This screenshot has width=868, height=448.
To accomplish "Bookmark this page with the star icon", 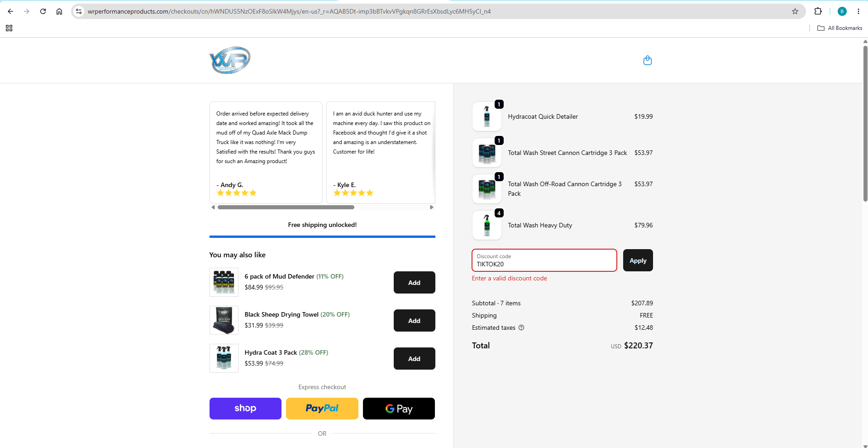I will coord(795,11).
